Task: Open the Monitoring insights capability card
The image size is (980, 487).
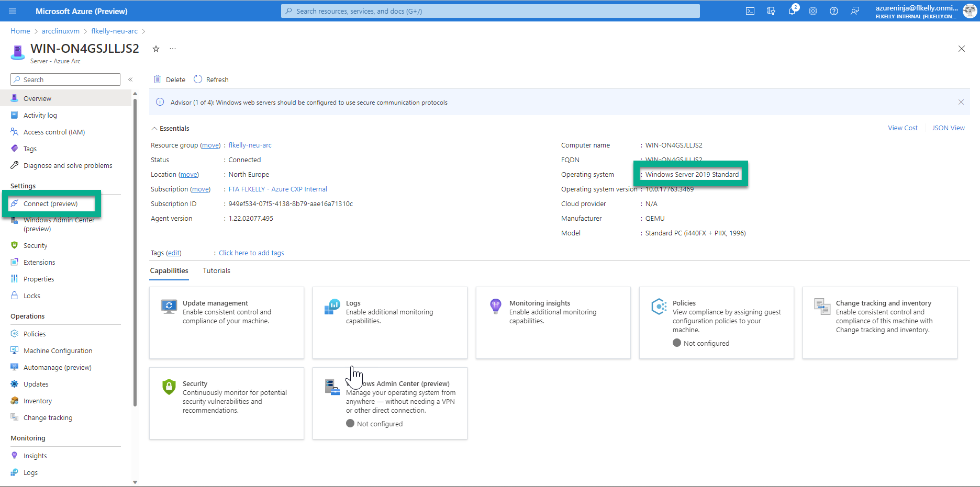Action: (553, 323)
